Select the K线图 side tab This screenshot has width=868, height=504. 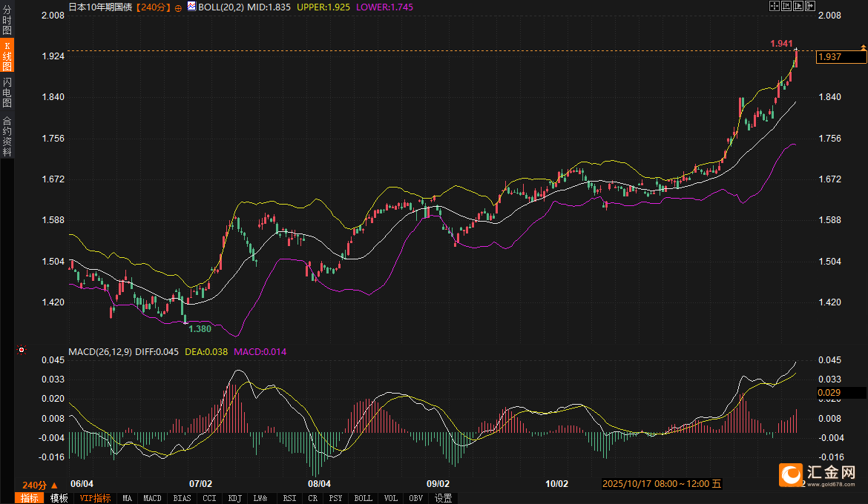click(7, 56)
